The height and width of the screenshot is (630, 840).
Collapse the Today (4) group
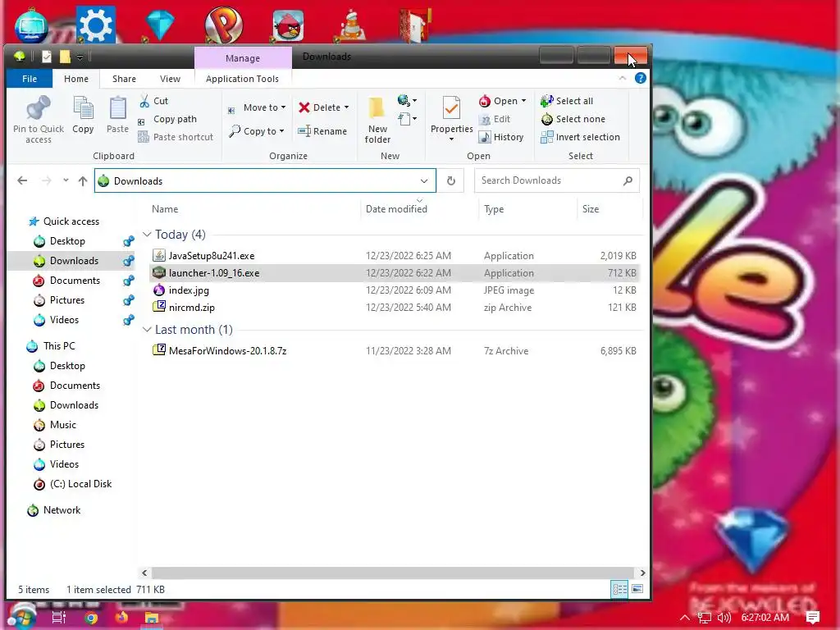pyautogui.click(x=147, y=234)
